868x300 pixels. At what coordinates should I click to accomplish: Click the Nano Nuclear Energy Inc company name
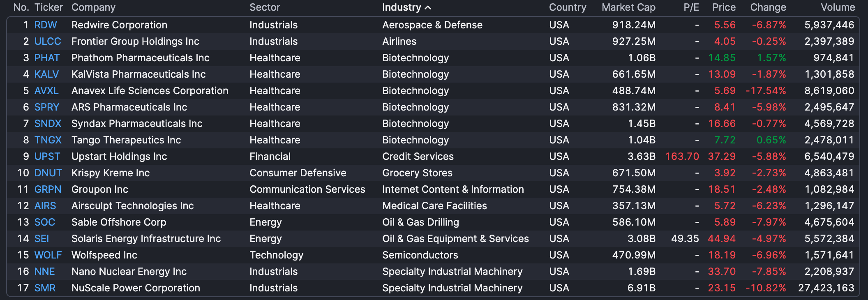(x=129, y=272)
